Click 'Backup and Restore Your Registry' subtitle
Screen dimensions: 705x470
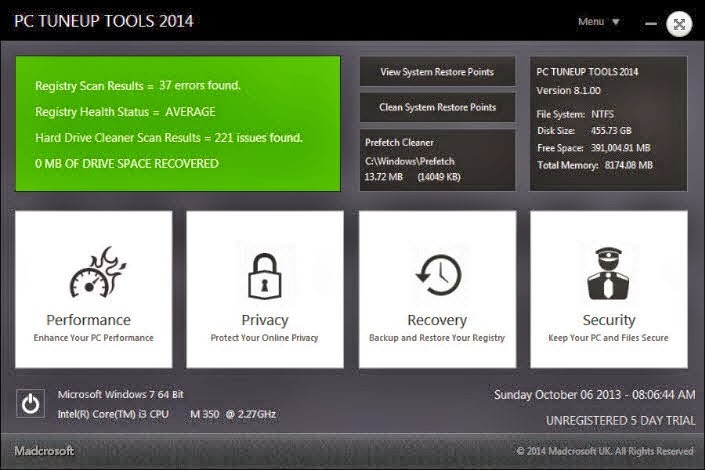[437, 338]
